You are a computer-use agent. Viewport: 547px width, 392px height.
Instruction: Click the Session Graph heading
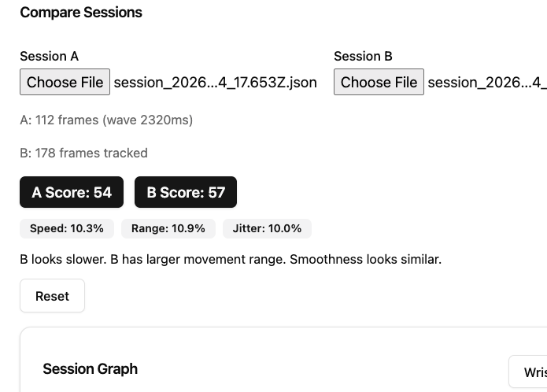tap(90, 368)
